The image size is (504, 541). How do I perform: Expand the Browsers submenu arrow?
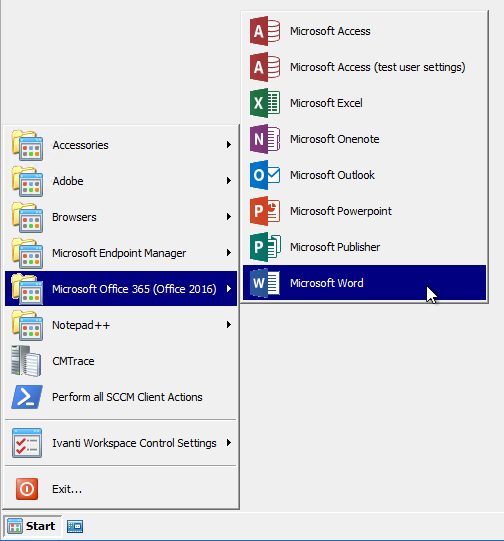[x=229, y=216]
